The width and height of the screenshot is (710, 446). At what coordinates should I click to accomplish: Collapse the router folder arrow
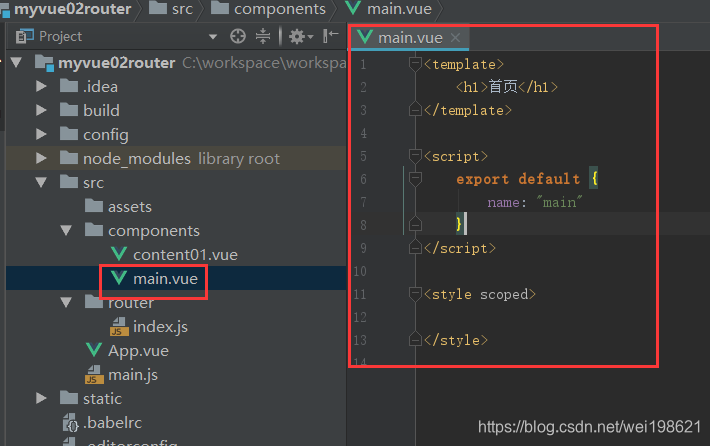click(x=66, y=302)
